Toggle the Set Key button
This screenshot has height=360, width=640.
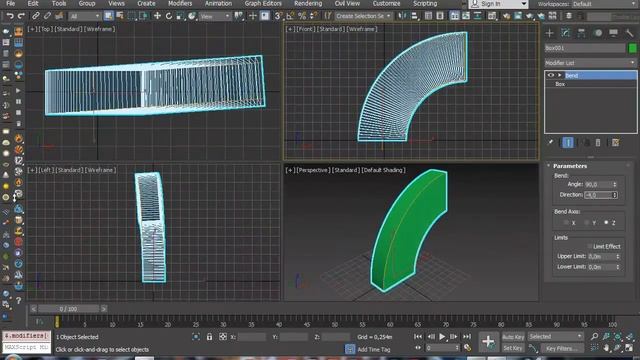click(x=513, y=348)
